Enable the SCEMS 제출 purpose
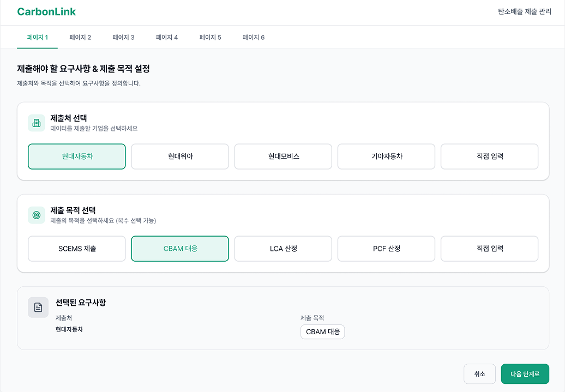Image resolution: width=565 pixels, height=392 pixels. point(76,249)
